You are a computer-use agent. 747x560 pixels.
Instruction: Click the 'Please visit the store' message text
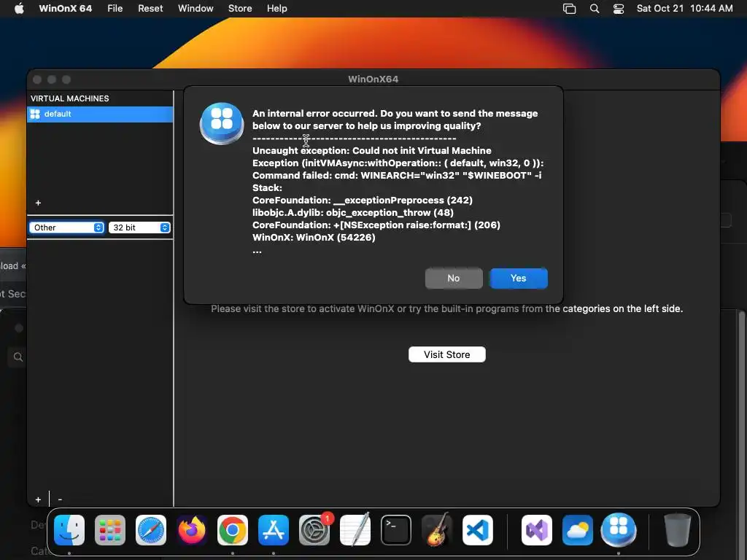click(x=447, y=308)
